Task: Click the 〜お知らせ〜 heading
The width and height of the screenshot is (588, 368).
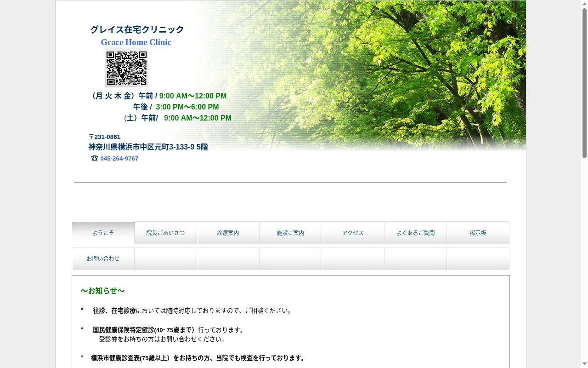Action: point(102,291)
